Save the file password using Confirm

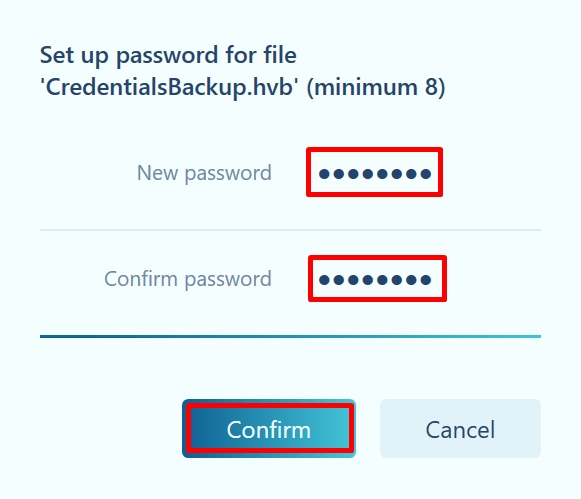tap(269, 429)
